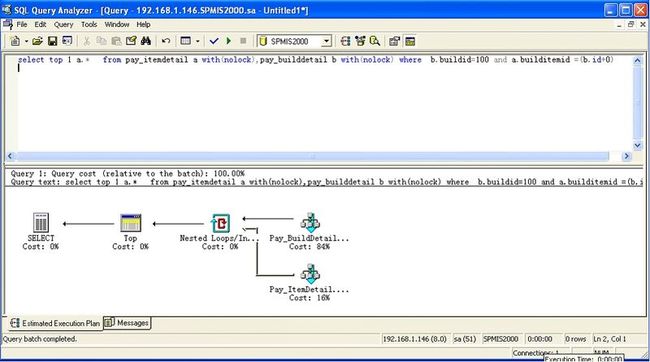Open the Window menu
Screen dimensions: 650x362
tap(117, 24)
